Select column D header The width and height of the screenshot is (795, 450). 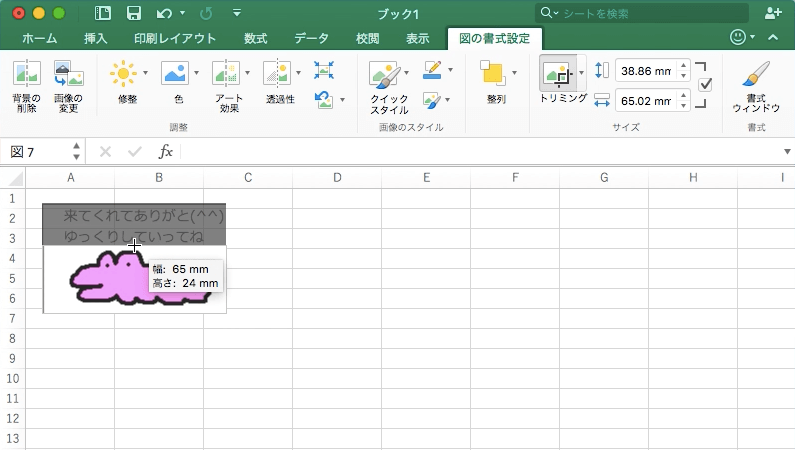[x=337, y=178]
